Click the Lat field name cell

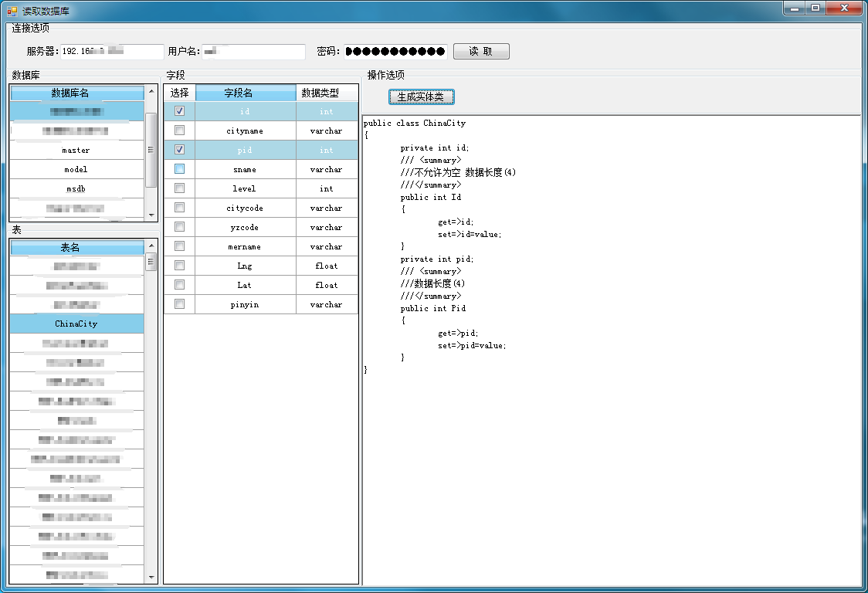(x=246, y=285)
